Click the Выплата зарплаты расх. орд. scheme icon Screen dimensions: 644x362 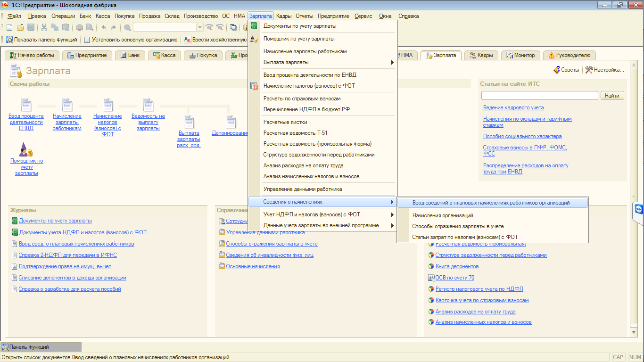(x=189, y=122)
